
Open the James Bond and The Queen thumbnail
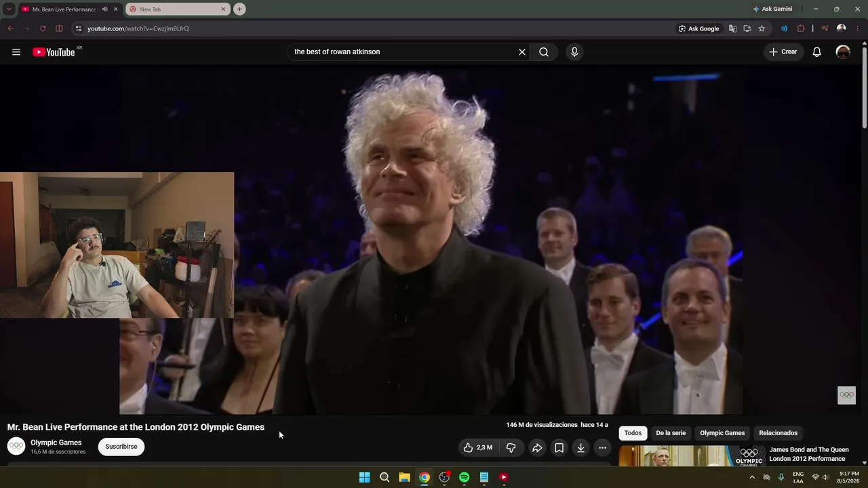pos(692,455)
